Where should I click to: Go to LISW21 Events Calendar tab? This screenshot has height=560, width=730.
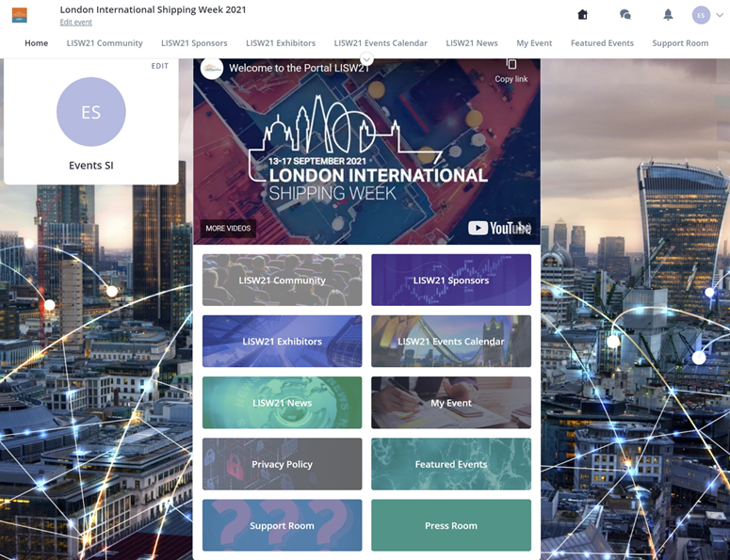pos(381,43)
